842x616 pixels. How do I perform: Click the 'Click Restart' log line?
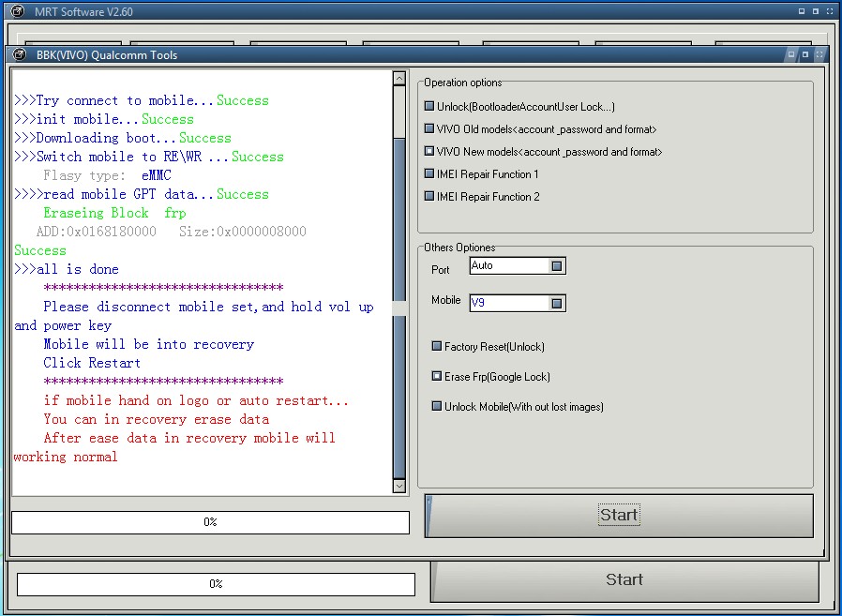[92, 363]
